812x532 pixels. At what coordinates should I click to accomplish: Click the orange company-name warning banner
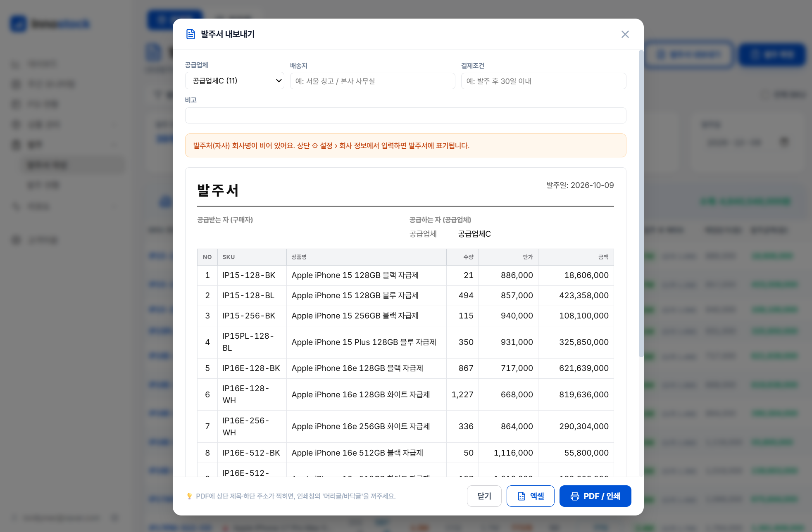tap(405, 145)
